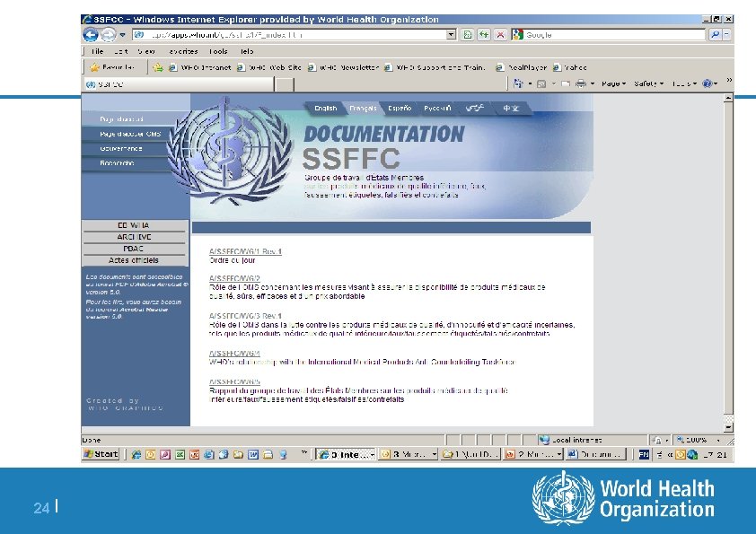
Task: Open the Safety dropdown menu
Action: pos(649,83)
